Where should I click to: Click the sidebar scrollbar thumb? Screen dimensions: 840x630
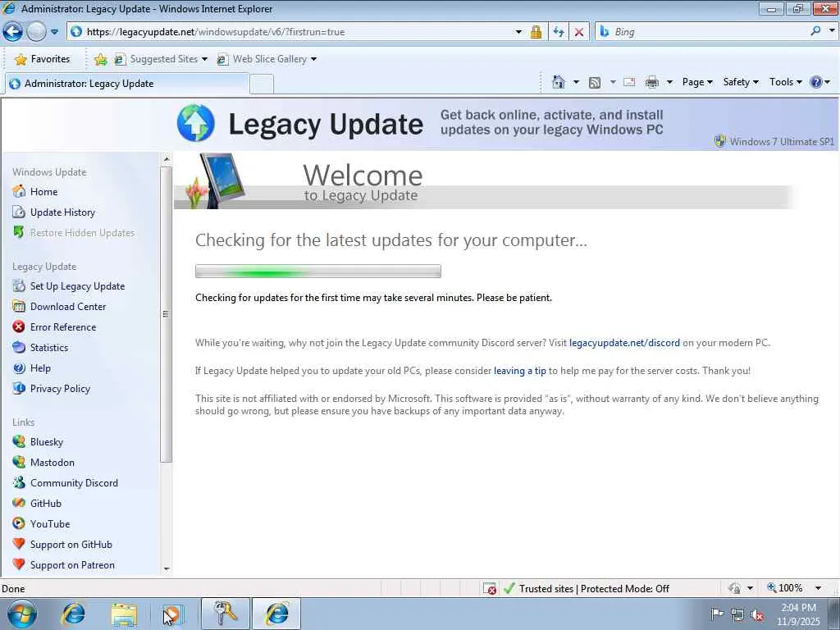[166, 314]
